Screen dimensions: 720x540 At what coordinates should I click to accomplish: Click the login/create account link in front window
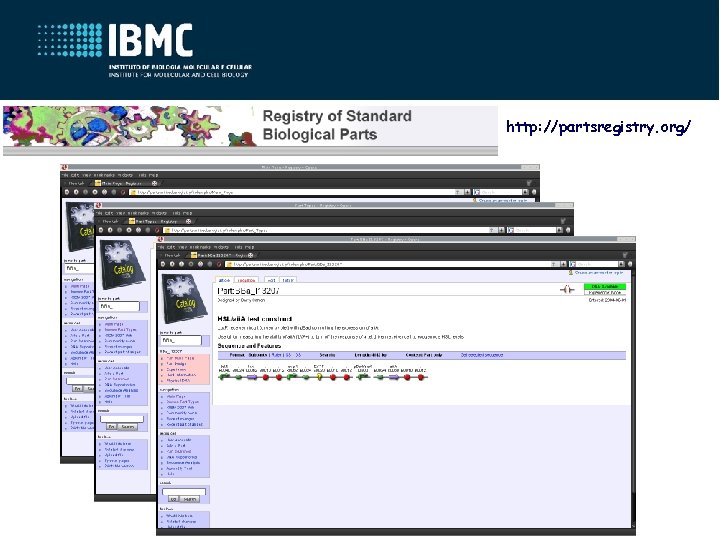coord(599,273)
